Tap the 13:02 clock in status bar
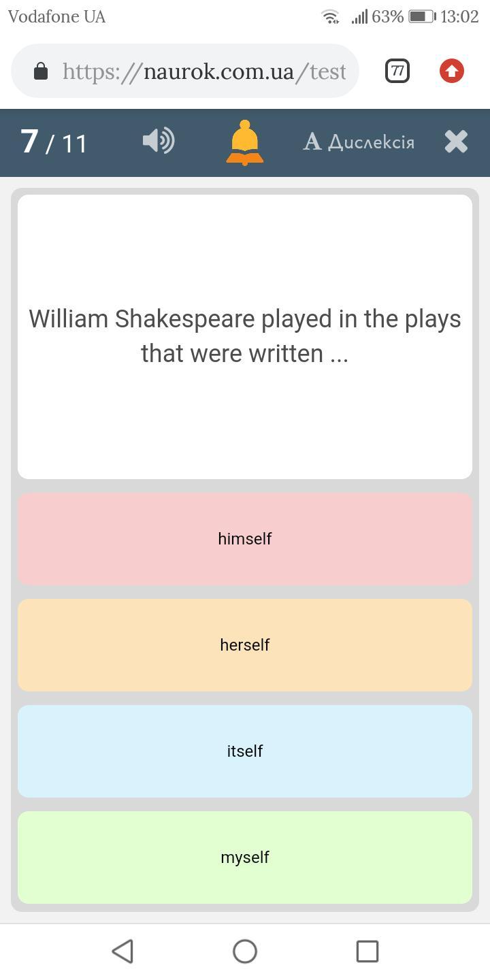The height and width of the screenshot is (980, 490). tap(459, 16)
